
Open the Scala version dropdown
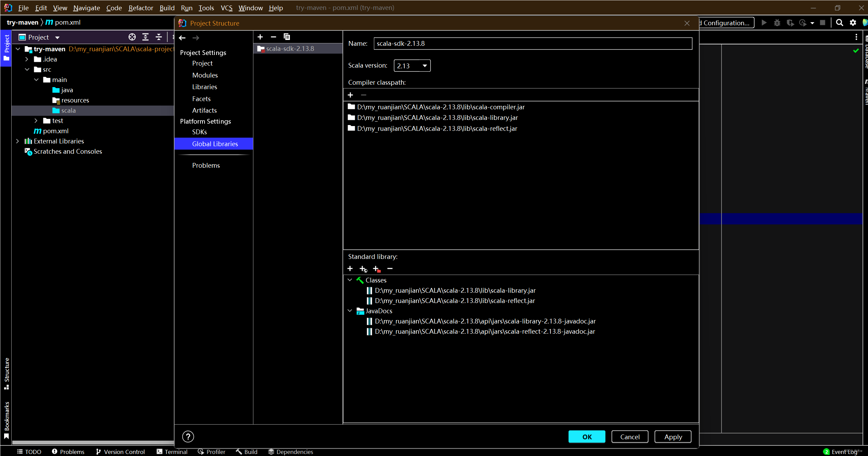tap(412, 66)
